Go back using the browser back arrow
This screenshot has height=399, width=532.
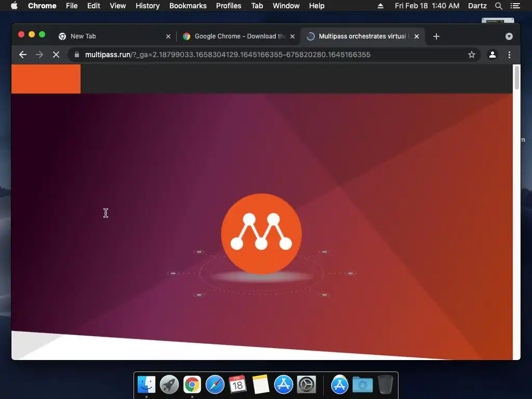pos(23,55)
